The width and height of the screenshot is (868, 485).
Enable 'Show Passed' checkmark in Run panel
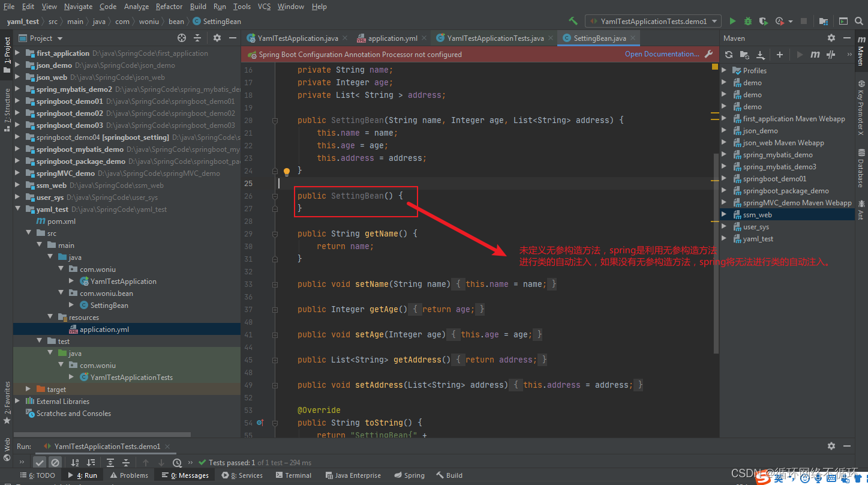pos(40,462)
